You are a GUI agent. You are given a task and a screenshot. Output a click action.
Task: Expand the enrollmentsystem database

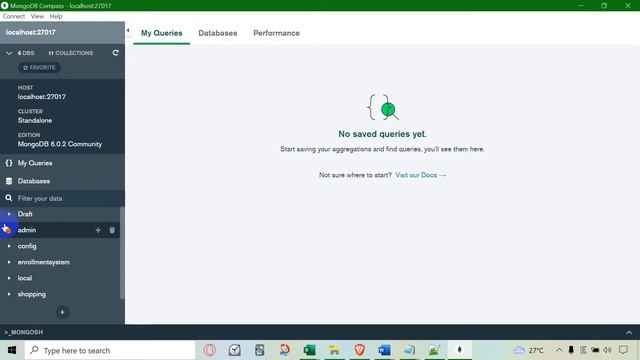coord(9,262)
